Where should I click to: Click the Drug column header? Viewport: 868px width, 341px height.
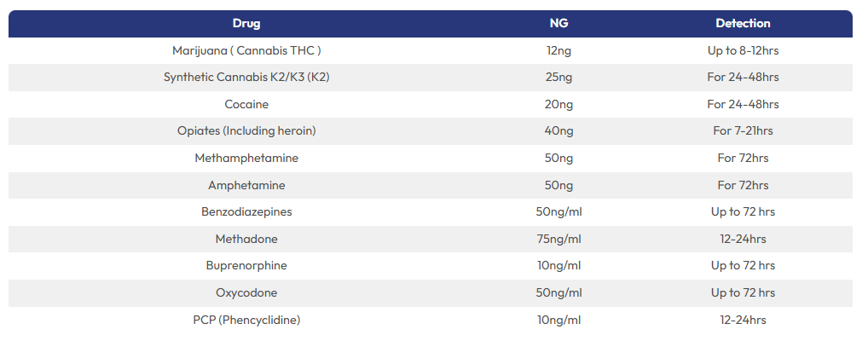click(246, 24)
